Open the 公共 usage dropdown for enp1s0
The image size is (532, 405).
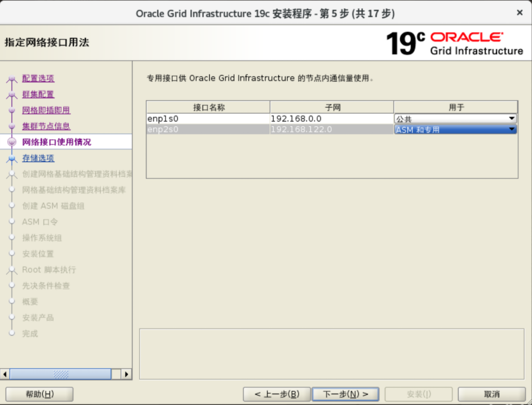pos(512,119)
